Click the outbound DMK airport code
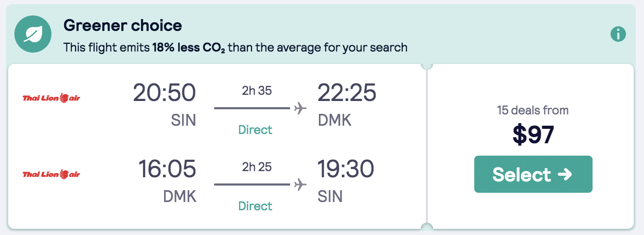 335,121
